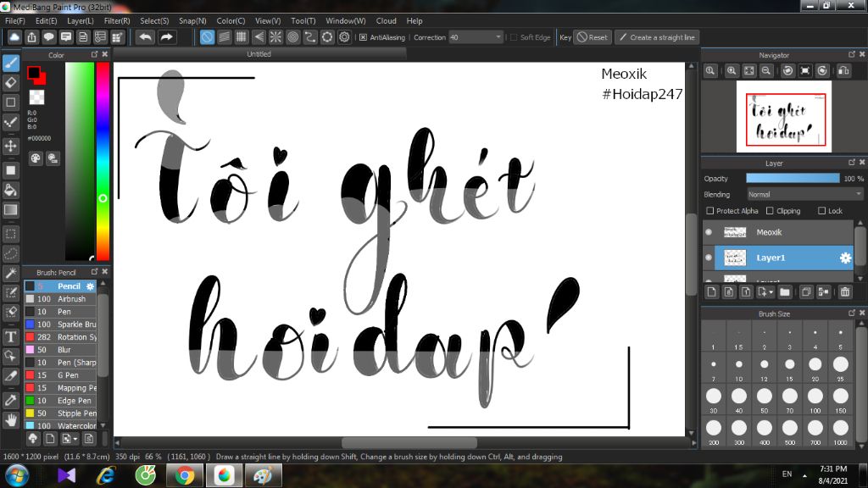The height and width of the screenshot is (488, 868).
Task: Enable concentric circle snap
Action: click(292, 37)
